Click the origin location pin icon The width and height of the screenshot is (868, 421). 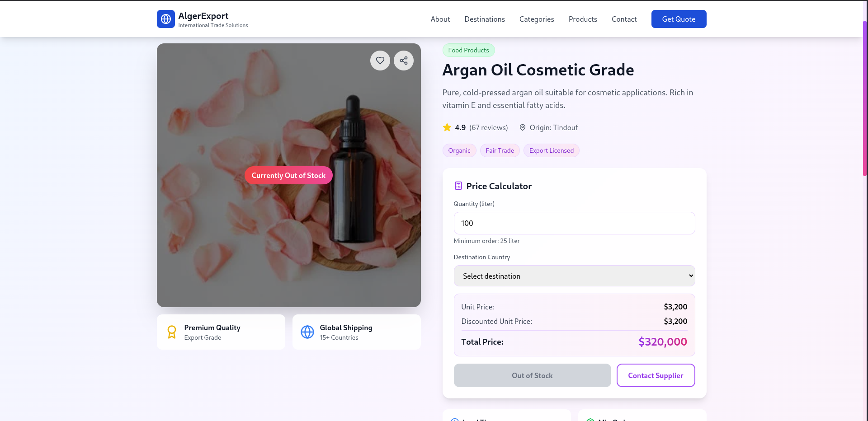523,127
